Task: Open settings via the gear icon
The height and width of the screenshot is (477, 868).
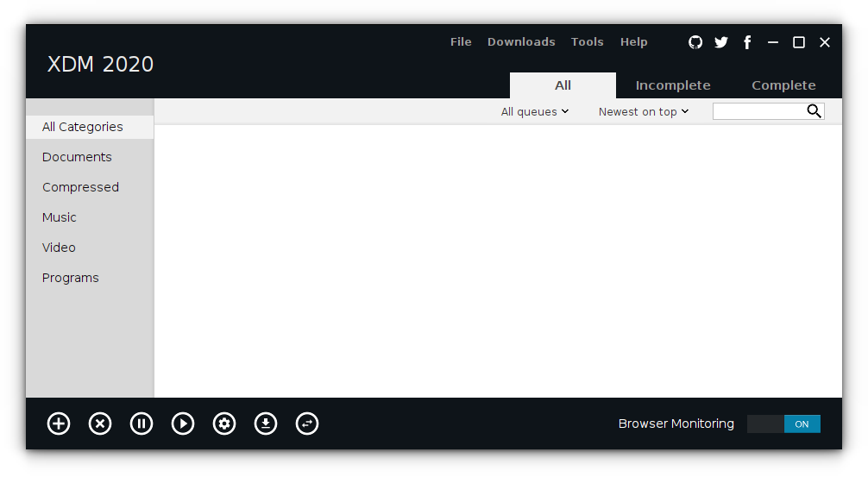Action: [x=224, y=424]
